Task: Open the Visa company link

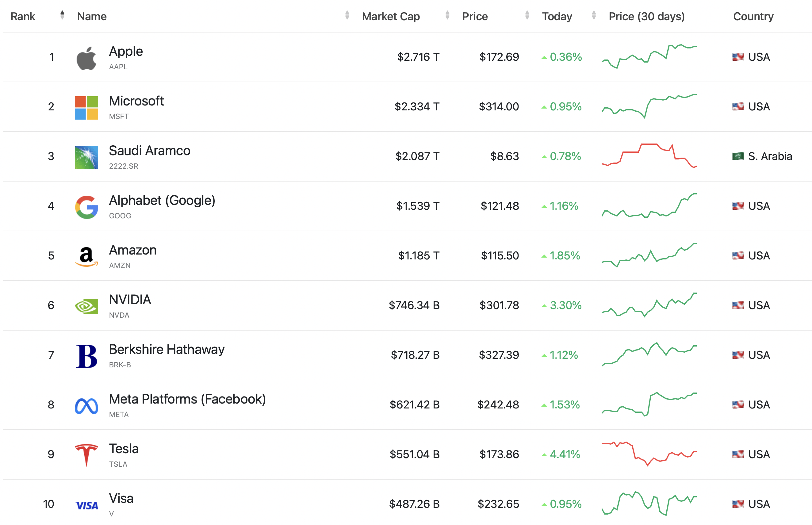Action: pos(121,498)
